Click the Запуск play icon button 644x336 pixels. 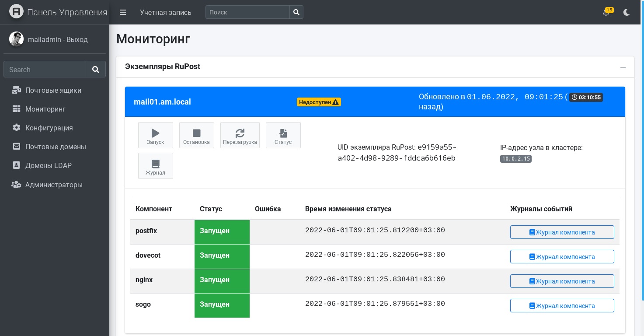[155, 135]
